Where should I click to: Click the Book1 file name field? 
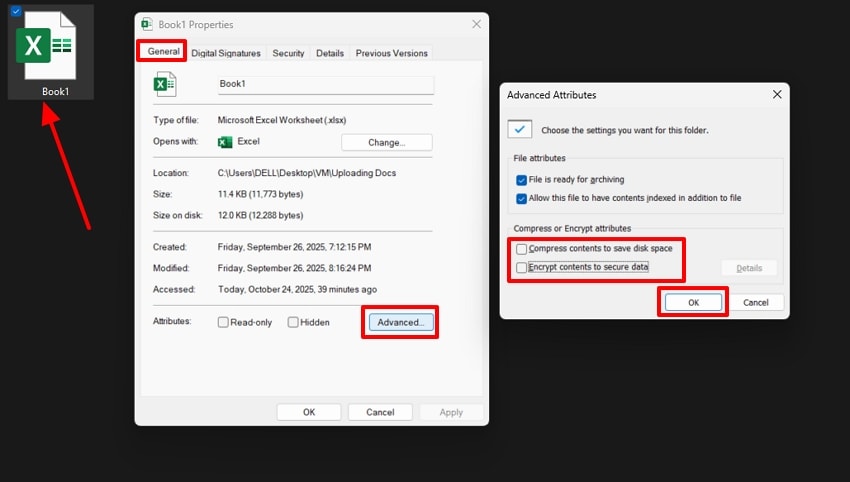(325, 85)
